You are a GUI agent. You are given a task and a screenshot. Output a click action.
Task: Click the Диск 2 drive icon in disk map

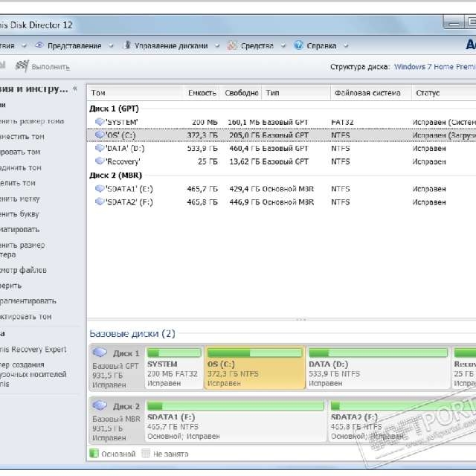tap(102, 407)
